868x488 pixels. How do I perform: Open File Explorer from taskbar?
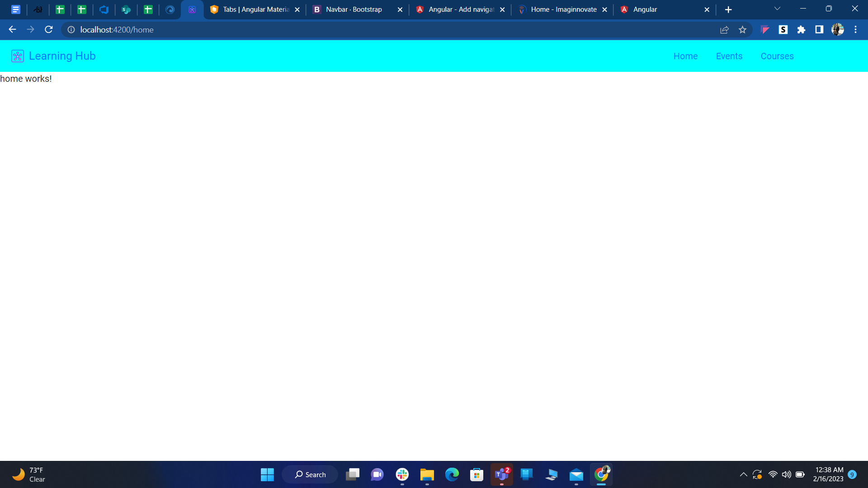(x=427, y=474)
